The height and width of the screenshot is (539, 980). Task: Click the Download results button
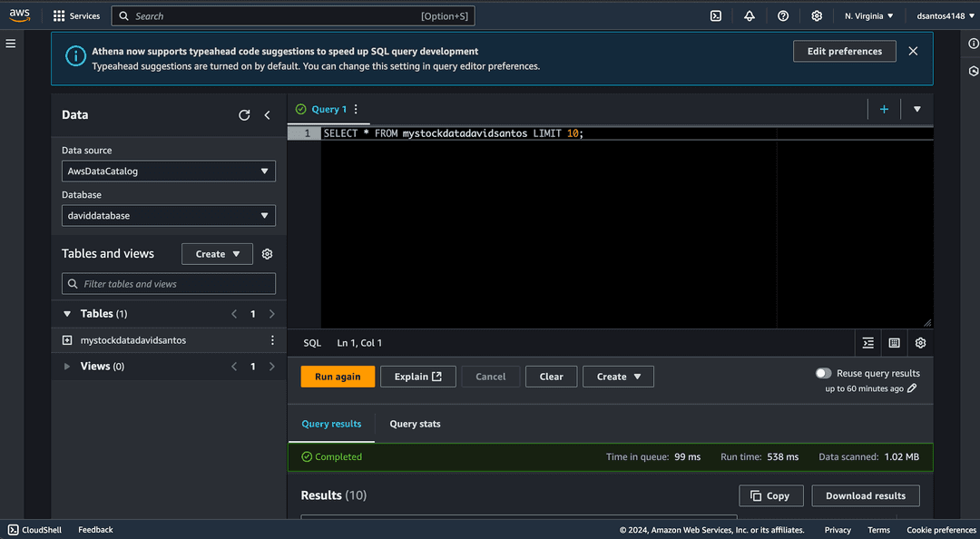pyautogui.click(x=866, y=495)
